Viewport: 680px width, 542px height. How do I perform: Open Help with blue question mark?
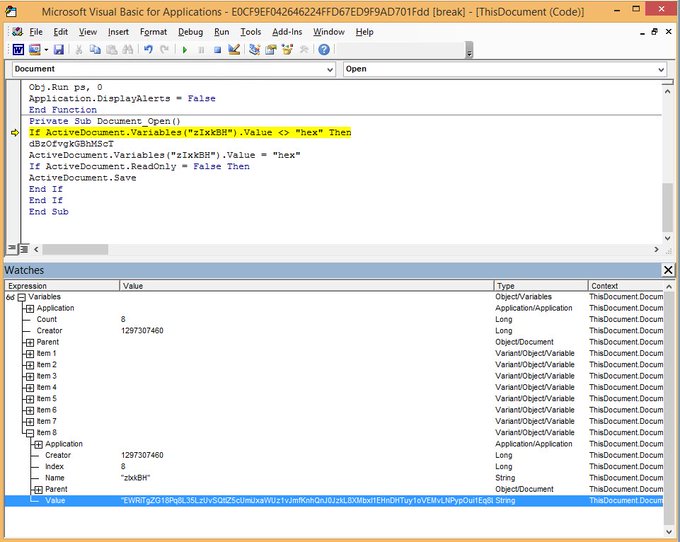click(324, 50)
